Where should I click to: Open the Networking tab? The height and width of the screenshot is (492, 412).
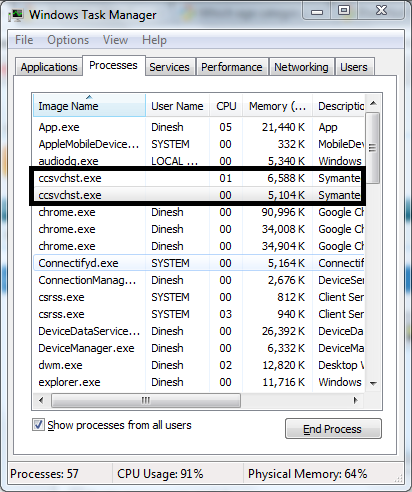coord(301,67)
